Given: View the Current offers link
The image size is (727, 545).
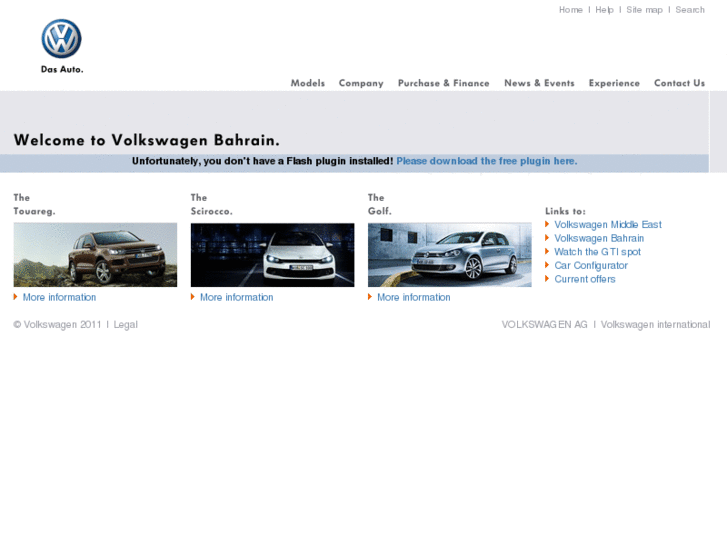Looking at the screenshot, I should coord(585,279).
